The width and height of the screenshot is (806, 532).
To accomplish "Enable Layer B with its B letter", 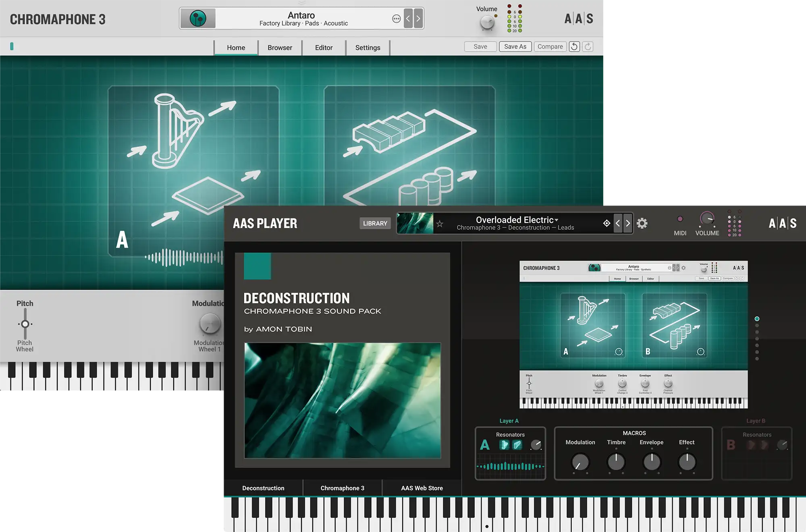I will pos(731,445).
